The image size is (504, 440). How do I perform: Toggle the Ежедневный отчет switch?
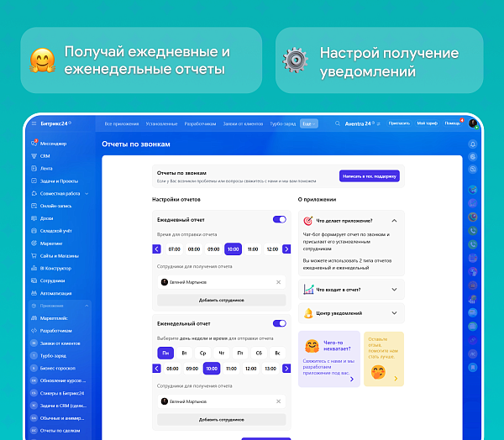(x=280, y=219)
